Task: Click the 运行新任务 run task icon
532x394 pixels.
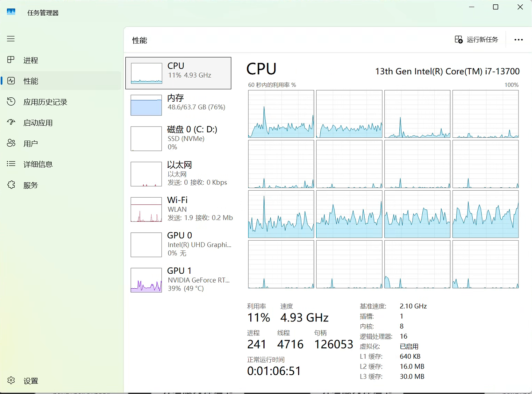Action: tap(458, 39)
